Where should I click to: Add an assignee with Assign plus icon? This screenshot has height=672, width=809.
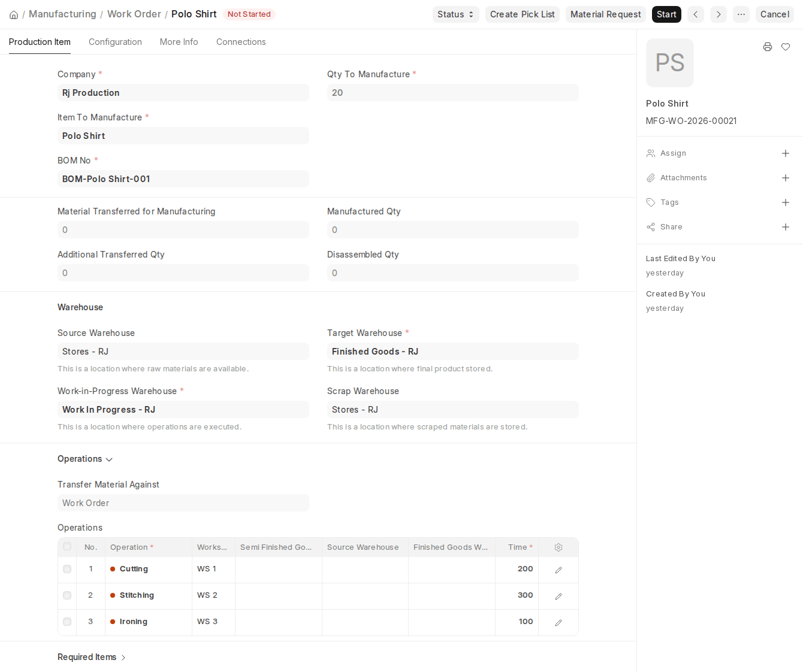(786, 153)
